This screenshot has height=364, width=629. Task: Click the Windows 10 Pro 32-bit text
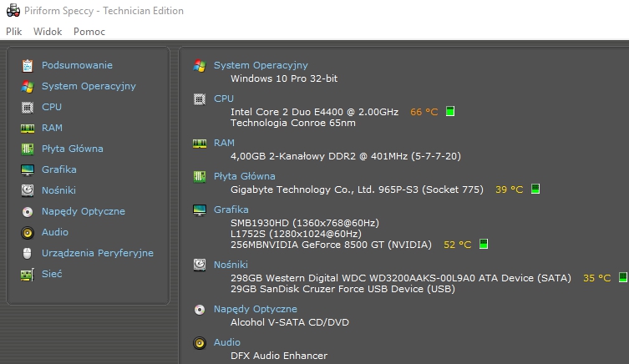[284, 78]
